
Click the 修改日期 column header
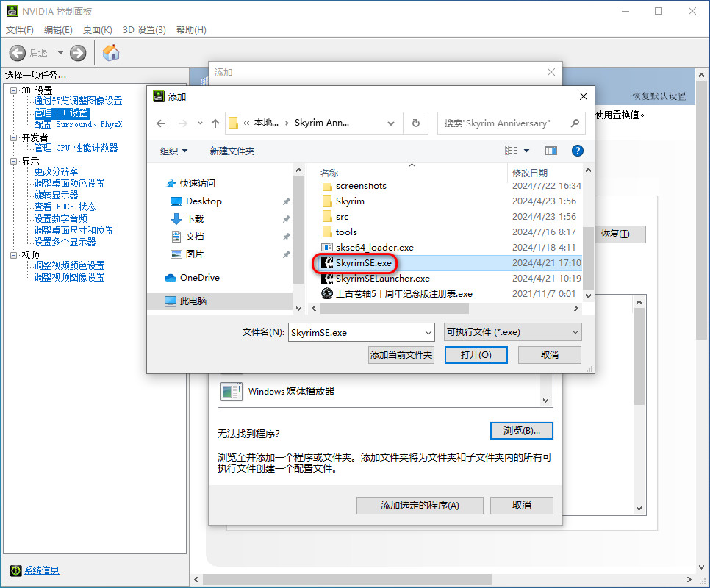tap(530, 173)
